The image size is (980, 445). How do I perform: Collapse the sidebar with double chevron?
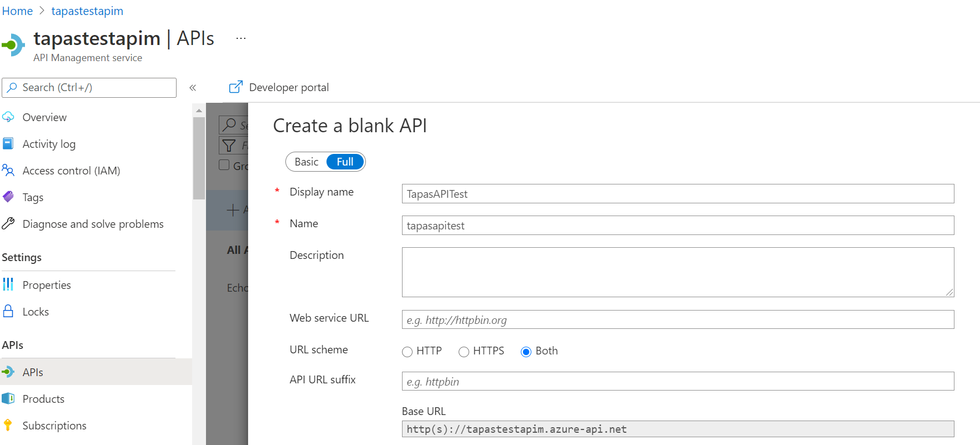193,88
